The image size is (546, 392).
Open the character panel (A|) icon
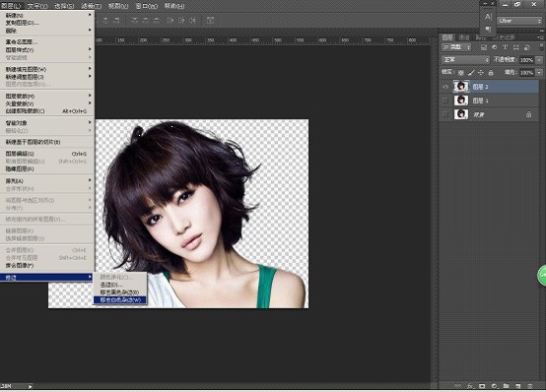(488, 17)
